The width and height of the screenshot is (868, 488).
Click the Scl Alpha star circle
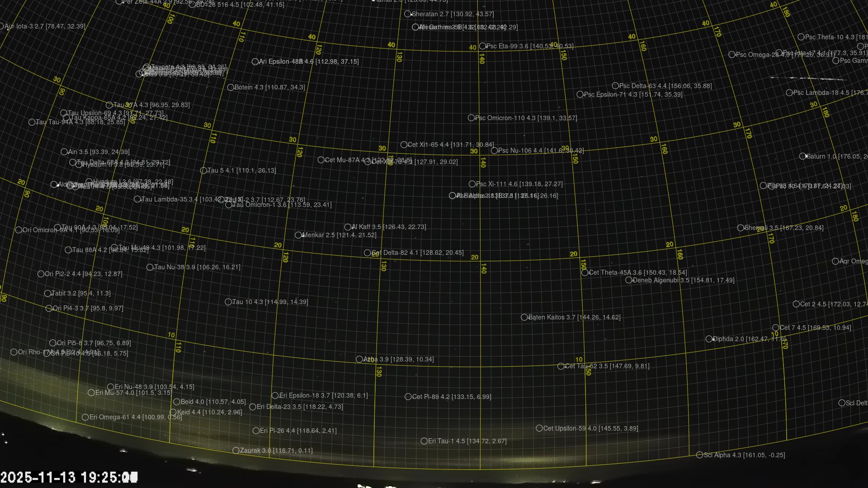click(x=700, y=455)
